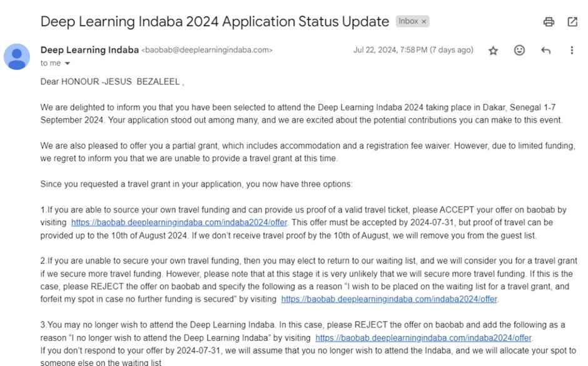Expand recipient details next to 'to me'
The height and width of the screenshot is (366, 588).
pyautogui.click(x=68, y=63)
